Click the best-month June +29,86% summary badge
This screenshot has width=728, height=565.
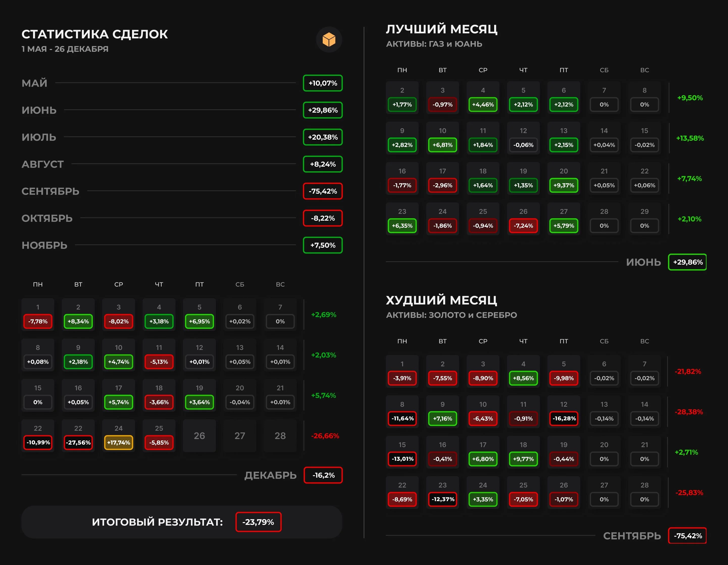click(687, 262)
